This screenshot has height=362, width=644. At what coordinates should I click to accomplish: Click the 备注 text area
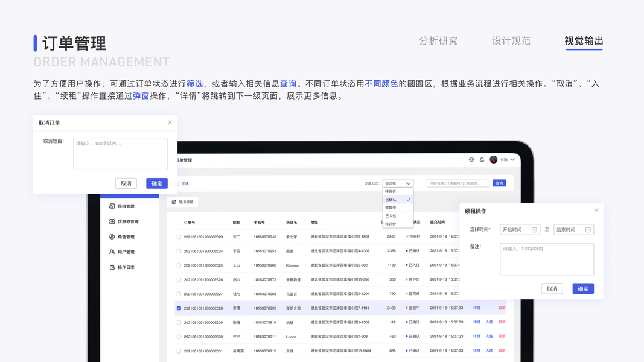click(x=547, y=259)
